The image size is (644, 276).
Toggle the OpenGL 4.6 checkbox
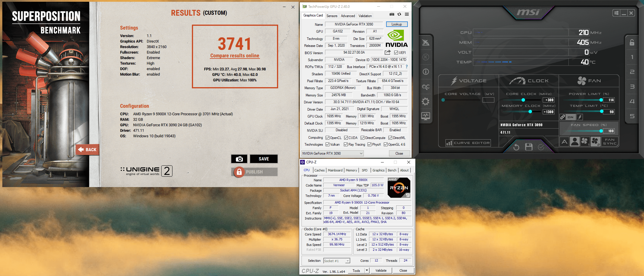pos(386,145)
